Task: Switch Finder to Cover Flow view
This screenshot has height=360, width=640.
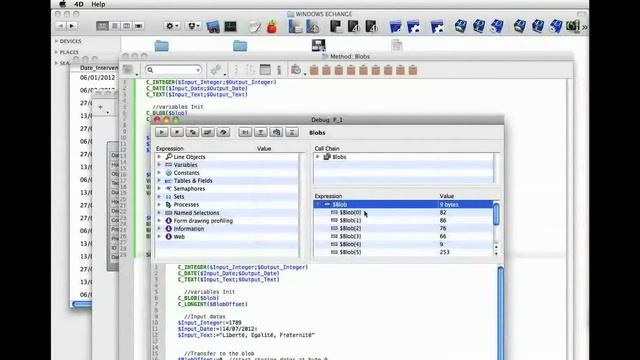Action: (x=139, y=26)
